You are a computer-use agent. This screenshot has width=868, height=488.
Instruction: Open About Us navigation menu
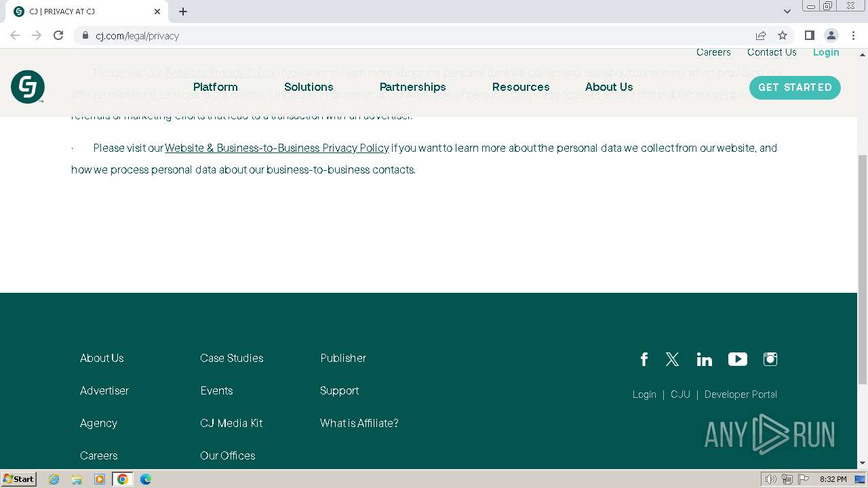(609, 87)
